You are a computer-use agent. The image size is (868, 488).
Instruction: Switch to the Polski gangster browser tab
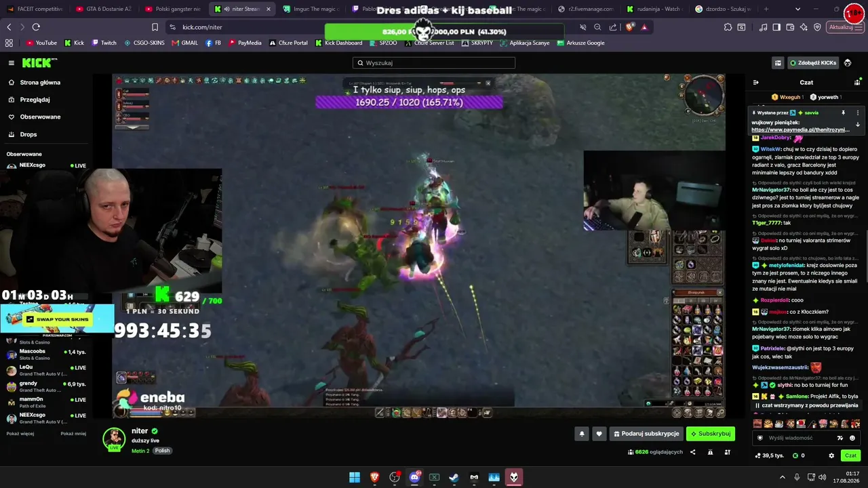click(173, 9)
